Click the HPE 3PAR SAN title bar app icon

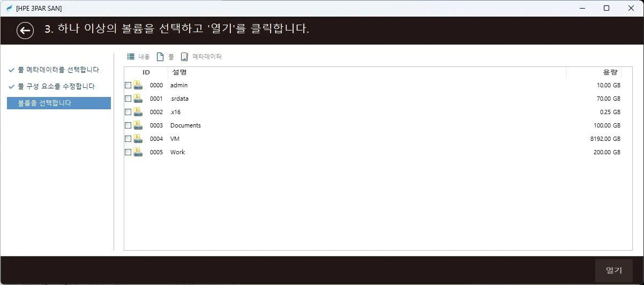tap(9, 8)
